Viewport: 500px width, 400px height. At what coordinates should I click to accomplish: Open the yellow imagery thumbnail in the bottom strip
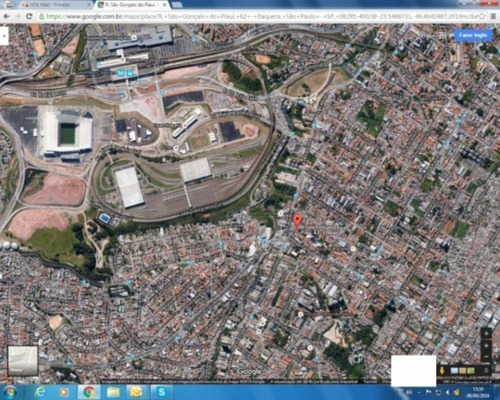[x=463, y=370]
